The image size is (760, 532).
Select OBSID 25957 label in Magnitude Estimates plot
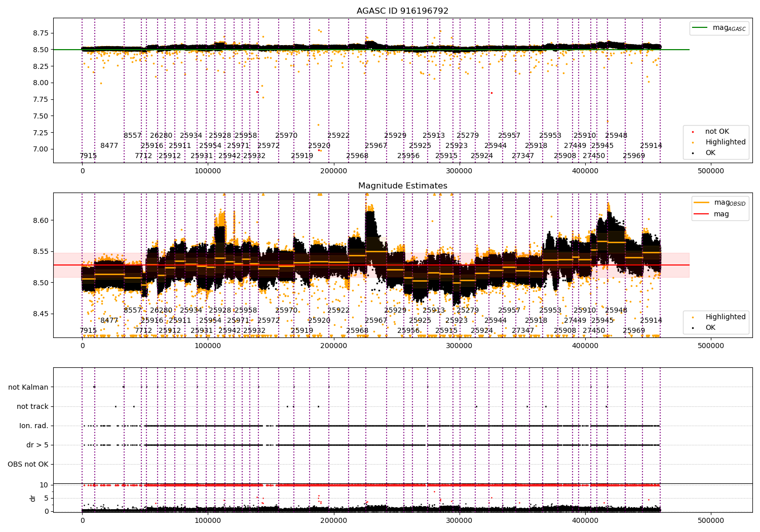(509, 310)
